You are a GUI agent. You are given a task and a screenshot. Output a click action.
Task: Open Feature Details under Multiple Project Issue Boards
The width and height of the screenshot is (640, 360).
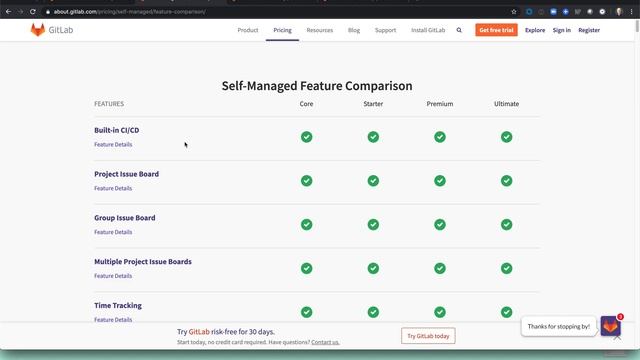[113, 276]
